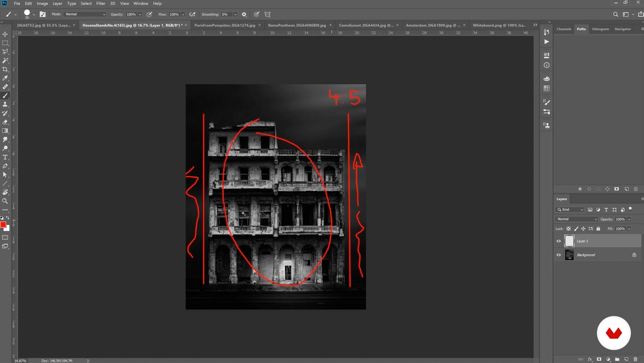Switch to ParisFromPompidou_DGA1276.jpg document tab
The width and height of the screenshot is (644, 363).
tap(224, 25)
